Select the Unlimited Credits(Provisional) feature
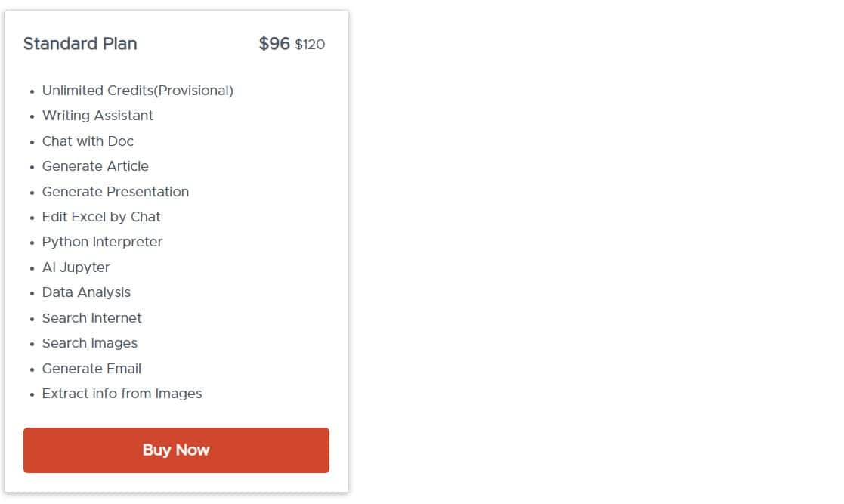844x504 pixels. point(138,90)
